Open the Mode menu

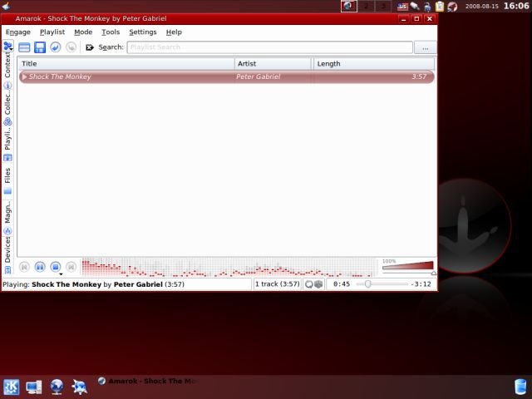click(x=83, y=32)
